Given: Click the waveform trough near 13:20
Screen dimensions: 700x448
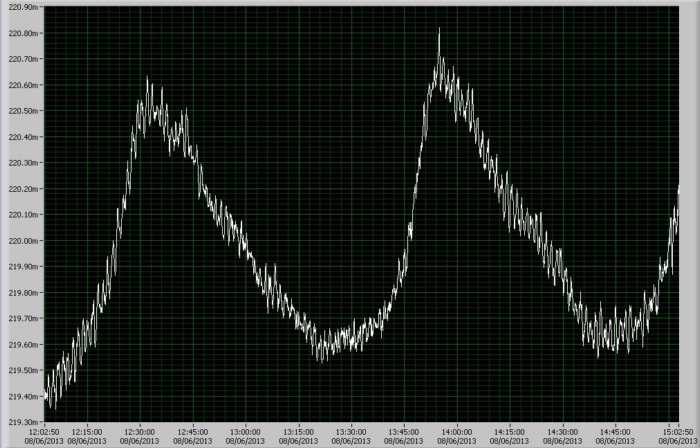Looking at the screenshot, I should tap(319, 356).
